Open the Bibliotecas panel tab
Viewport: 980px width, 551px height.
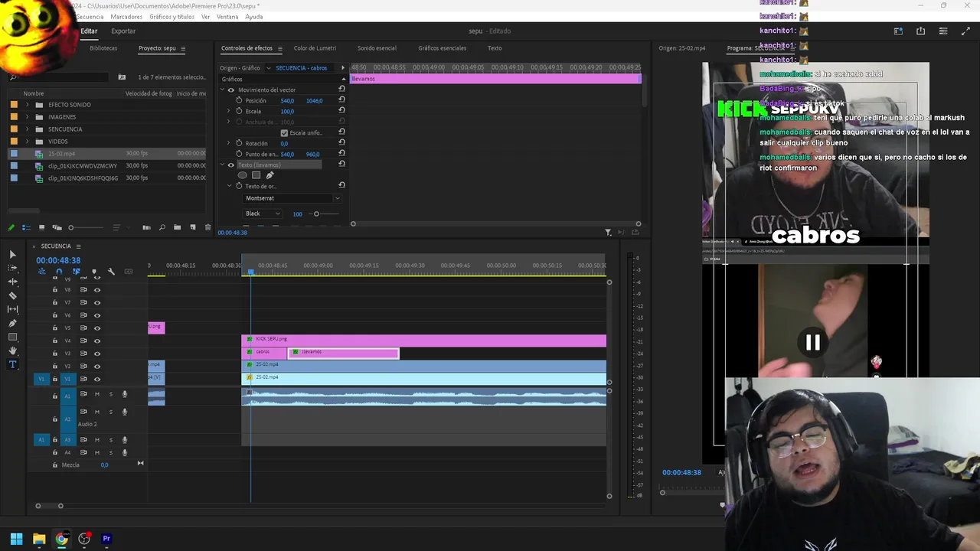103,48
